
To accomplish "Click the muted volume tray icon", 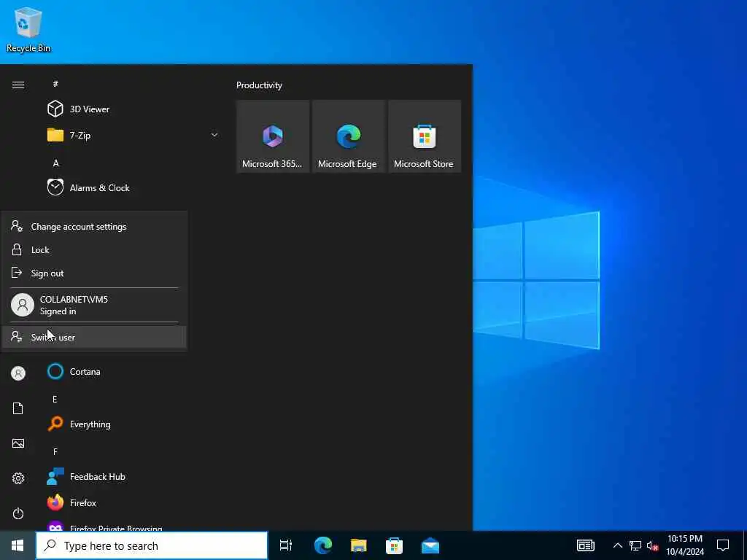I will tap(652, 545).
